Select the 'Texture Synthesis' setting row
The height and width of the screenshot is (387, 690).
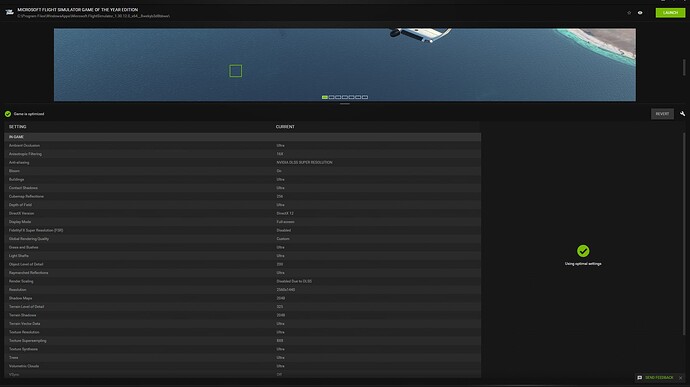click(242, 349)
